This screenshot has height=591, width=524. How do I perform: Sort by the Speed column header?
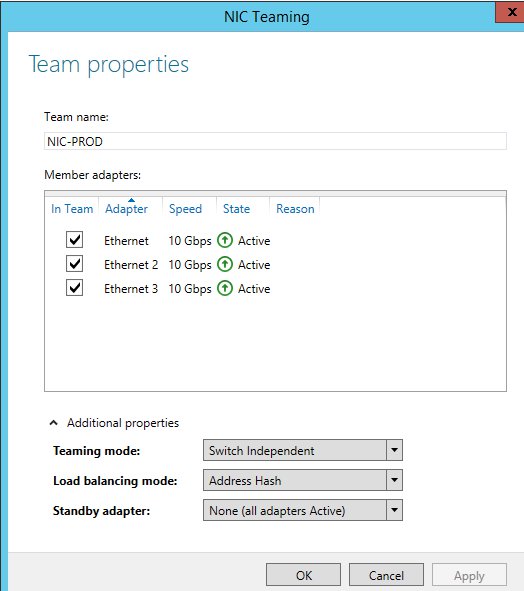(x=185, y=208)
